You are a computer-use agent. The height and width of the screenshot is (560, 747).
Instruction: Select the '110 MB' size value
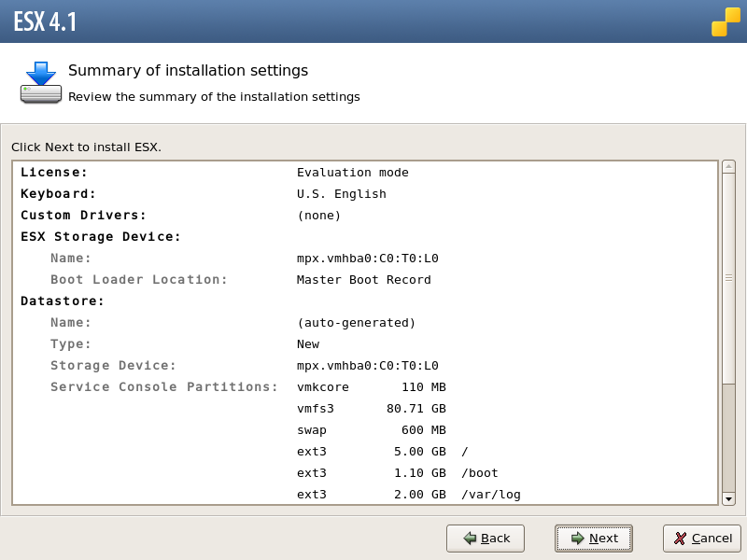424,387
